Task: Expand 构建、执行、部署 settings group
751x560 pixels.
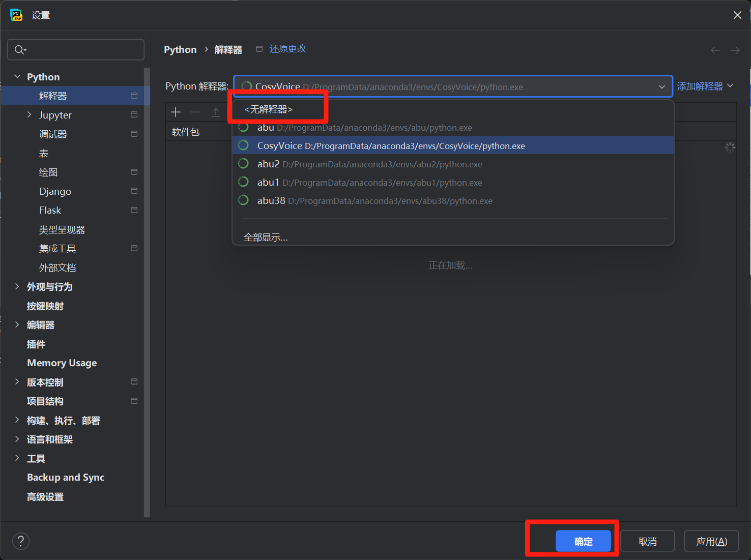Action: 17,420
